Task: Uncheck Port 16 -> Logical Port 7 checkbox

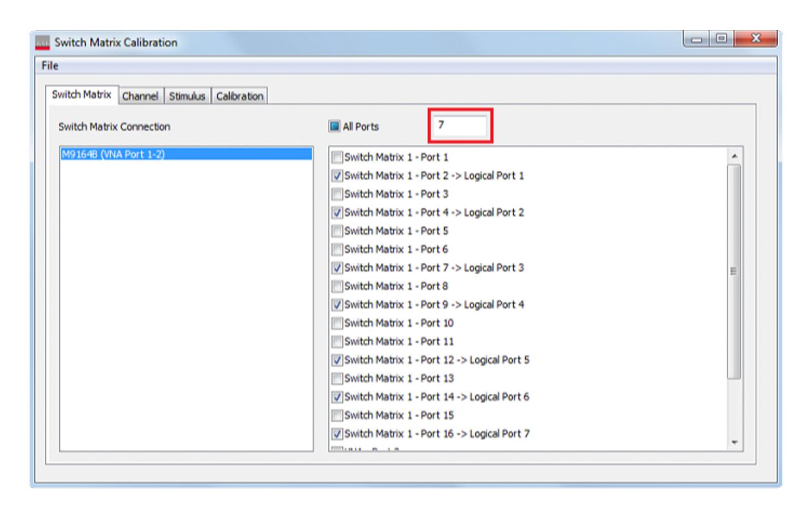Action: point(337,434)
